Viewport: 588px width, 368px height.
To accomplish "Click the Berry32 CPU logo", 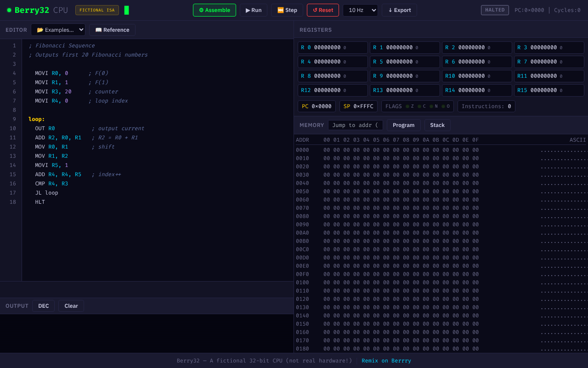I will [x=37, y=10].
